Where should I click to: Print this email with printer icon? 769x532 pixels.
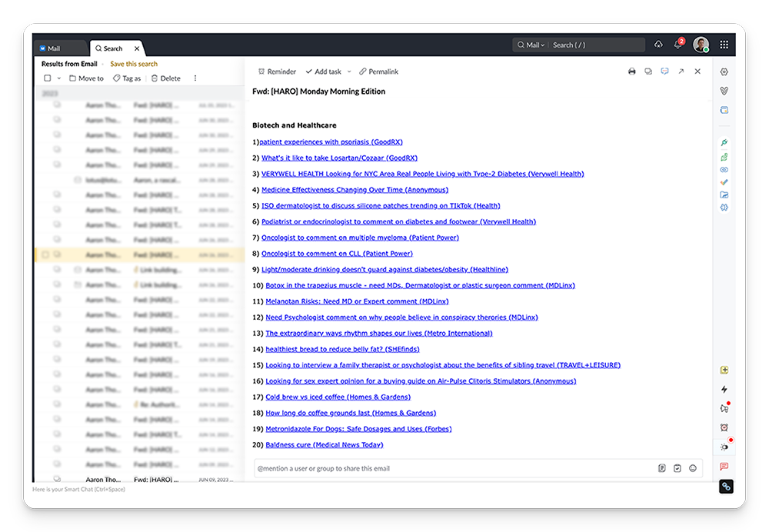pyautogui.click(x=631, y=71)
